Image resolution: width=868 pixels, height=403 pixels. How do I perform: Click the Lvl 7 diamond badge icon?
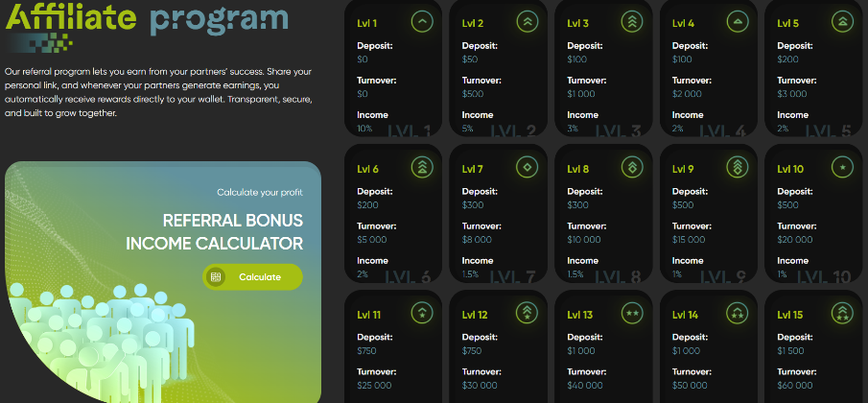pos(526,167)
